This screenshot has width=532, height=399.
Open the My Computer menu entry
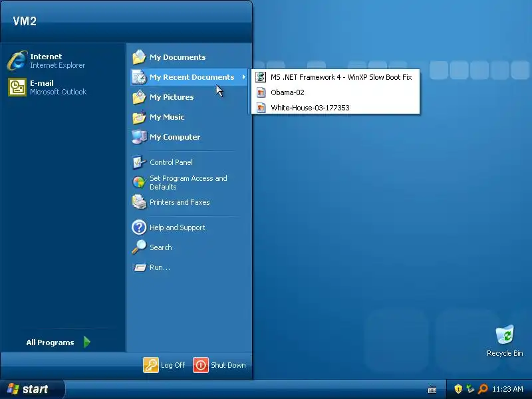tap(189, 137)
